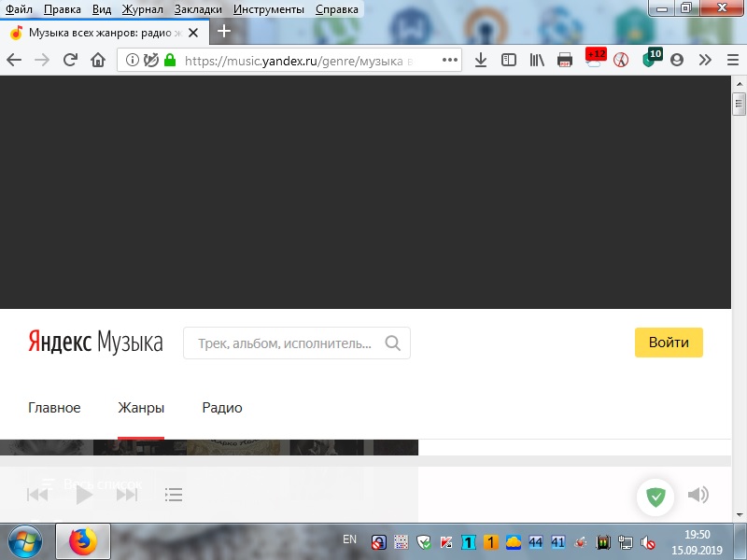Go back to the previous page
The height and width of the screenshot is (560, 747).
[14, 60]
